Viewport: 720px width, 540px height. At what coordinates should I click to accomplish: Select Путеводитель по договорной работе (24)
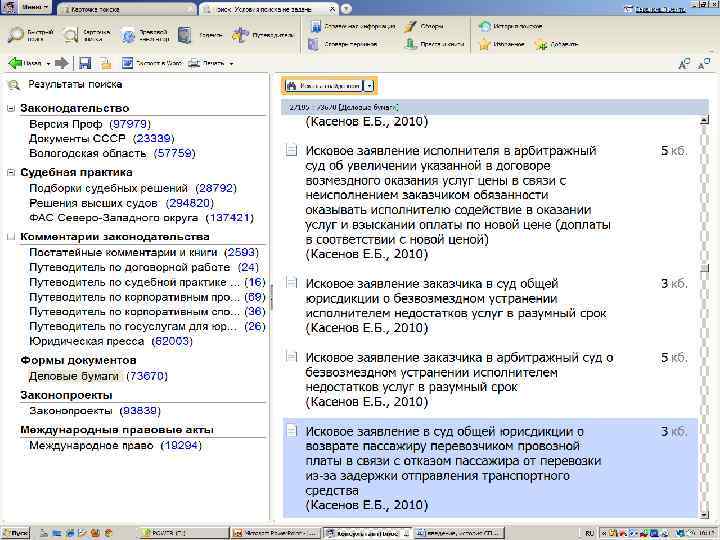(144, 267)
